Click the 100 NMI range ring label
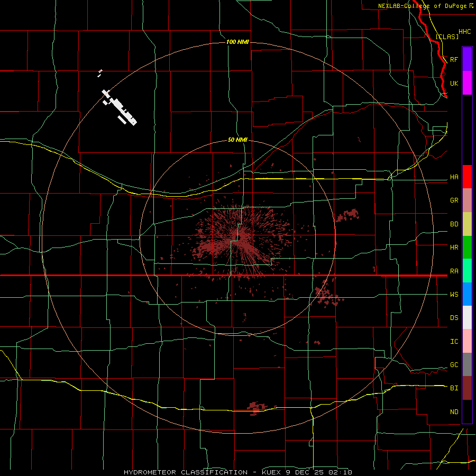This screenshot has width=476, height=476. coord(237,42)
